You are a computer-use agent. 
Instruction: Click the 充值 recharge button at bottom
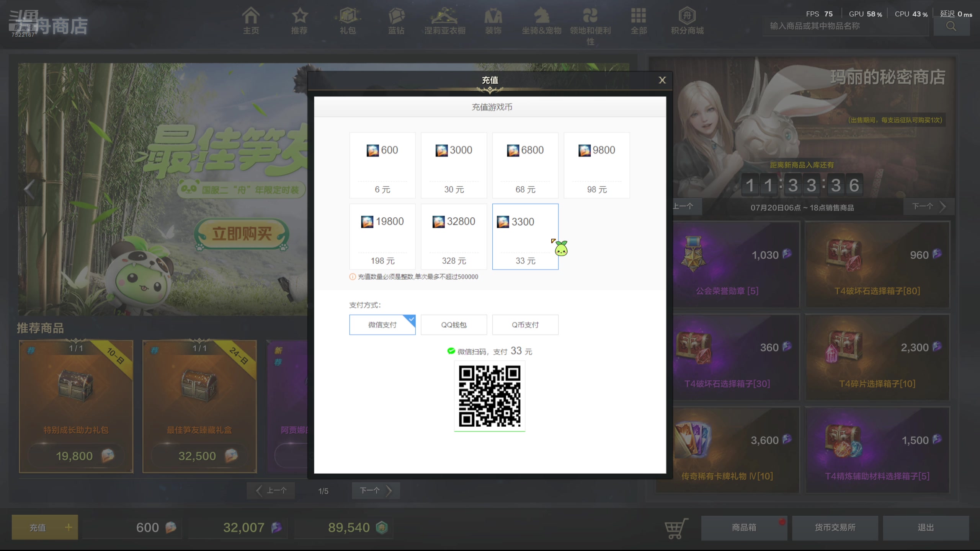(x=45, y=527)
